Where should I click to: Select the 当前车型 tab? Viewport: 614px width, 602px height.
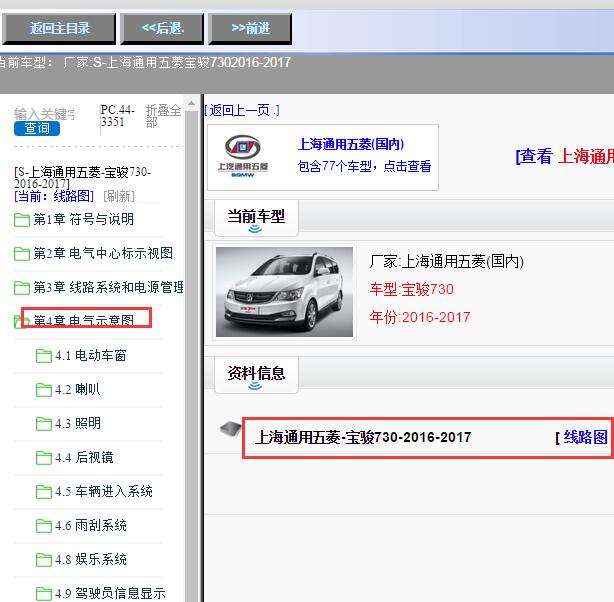tap(256, 218)
